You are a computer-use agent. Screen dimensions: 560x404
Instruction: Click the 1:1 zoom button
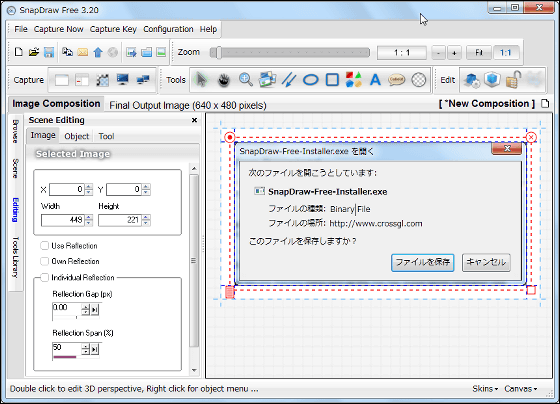point(505,53)
